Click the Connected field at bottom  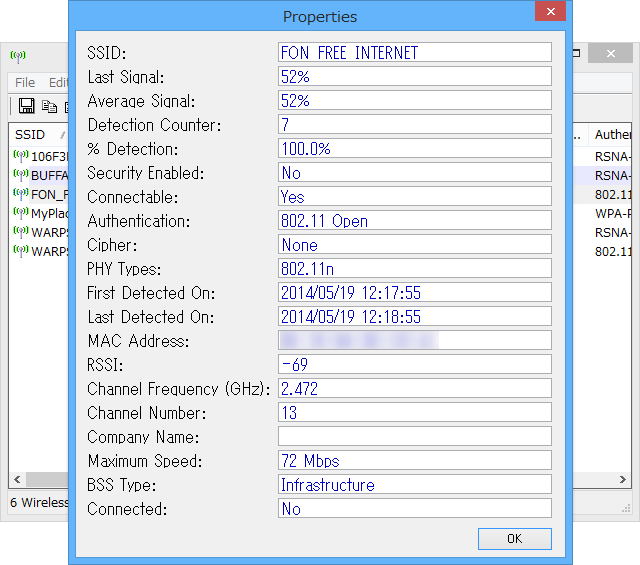coord(415,509)
